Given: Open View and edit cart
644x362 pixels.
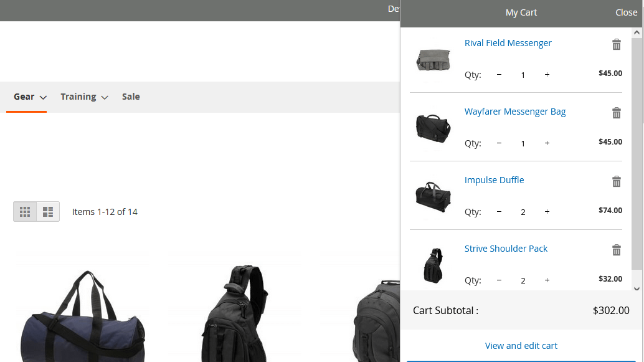Looking at the screenshot, I should pyautogui.click(x=521, y=346).
